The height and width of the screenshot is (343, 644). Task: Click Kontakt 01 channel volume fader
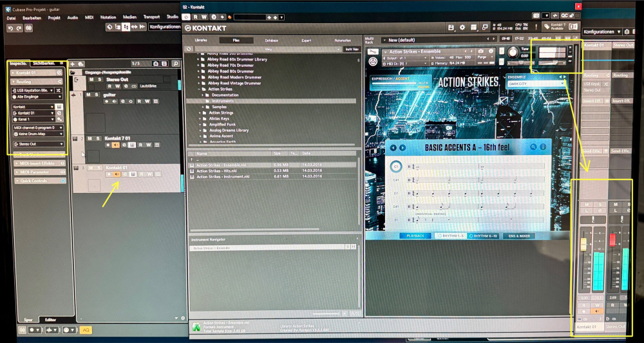point(583,243)
